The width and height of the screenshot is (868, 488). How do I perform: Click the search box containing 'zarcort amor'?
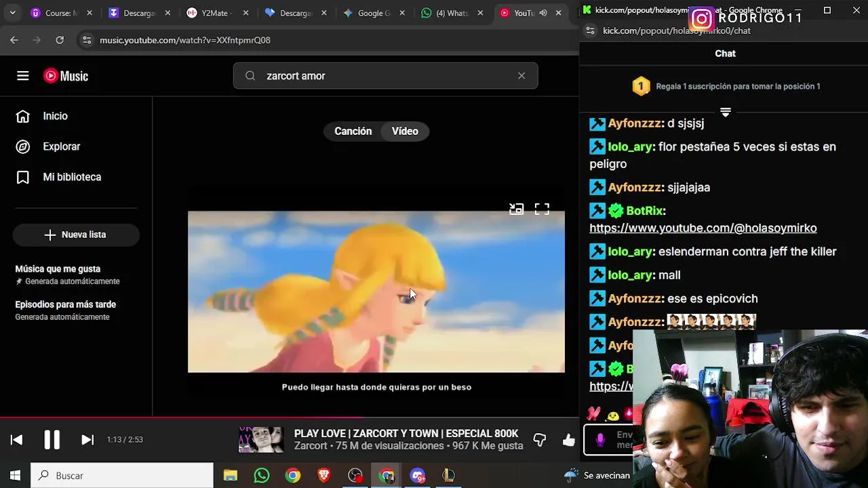click(x=385, y=76)
